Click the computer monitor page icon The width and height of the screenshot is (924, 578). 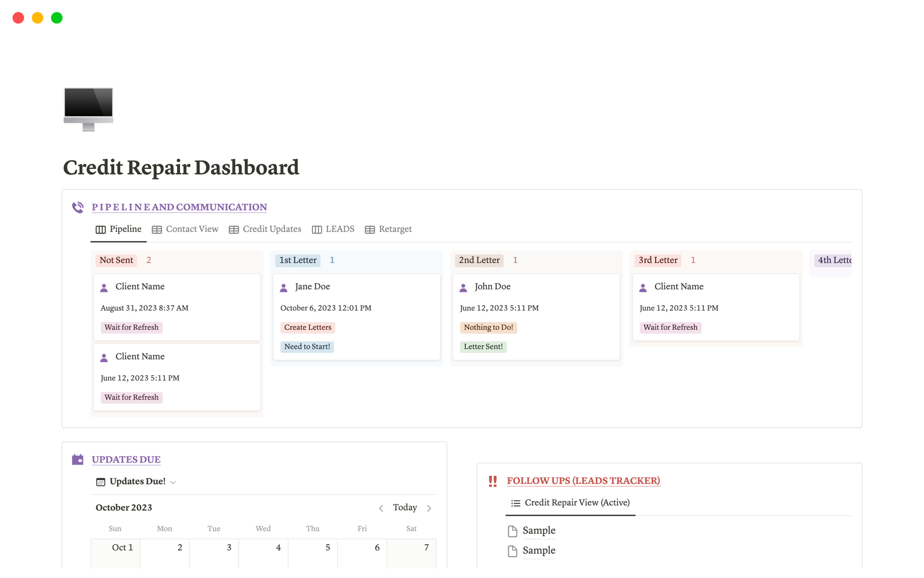[x=89, y=109]
